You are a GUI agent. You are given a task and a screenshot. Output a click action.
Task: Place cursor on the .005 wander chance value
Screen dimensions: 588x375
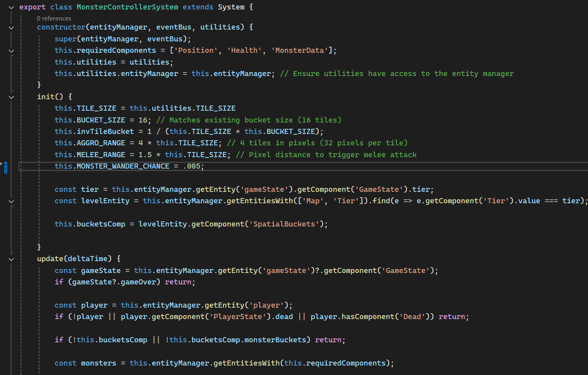192,166
